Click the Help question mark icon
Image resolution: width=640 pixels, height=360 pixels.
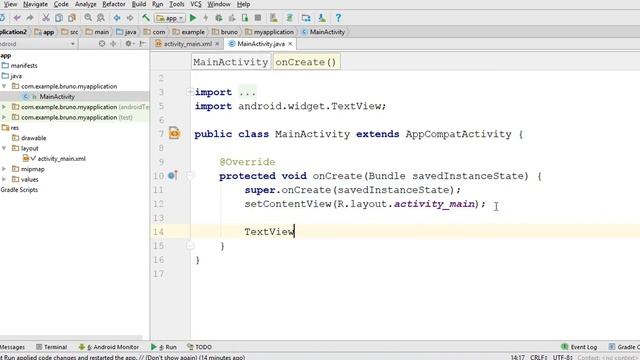(x=338, y=18)
